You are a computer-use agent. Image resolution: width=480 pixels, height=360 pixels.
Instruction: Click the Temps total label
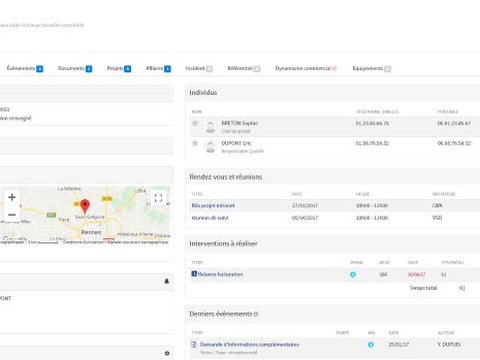coord(423,288)
